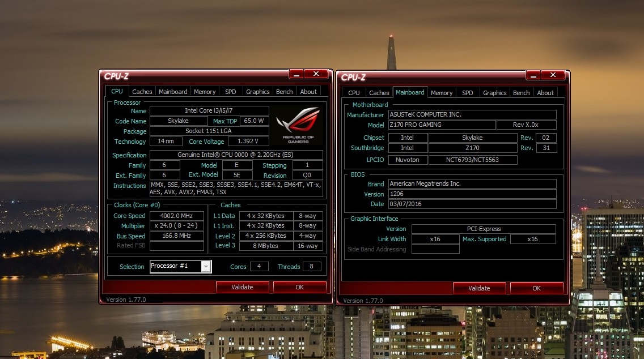This screenshot has width=644, height=359.
Task: Close the left CPU-Z window
Action: tap(316, 74)
